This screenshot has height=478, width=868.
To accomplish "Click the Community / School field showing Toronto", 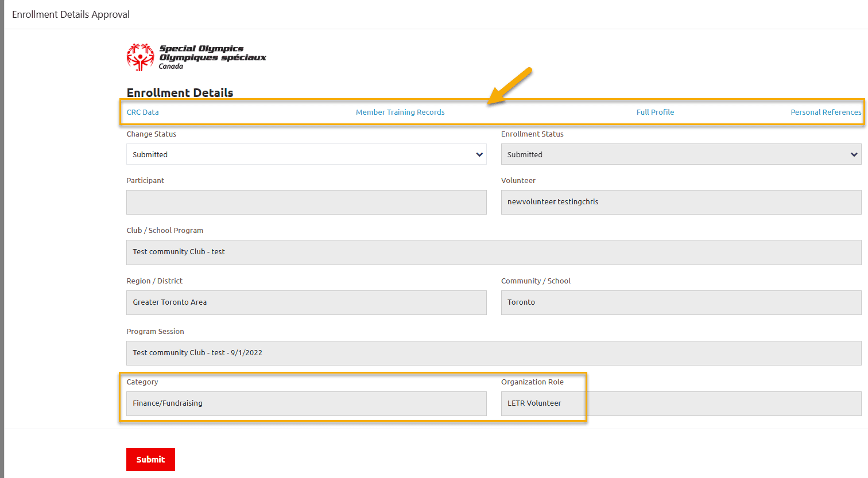I will pos(681,302).
